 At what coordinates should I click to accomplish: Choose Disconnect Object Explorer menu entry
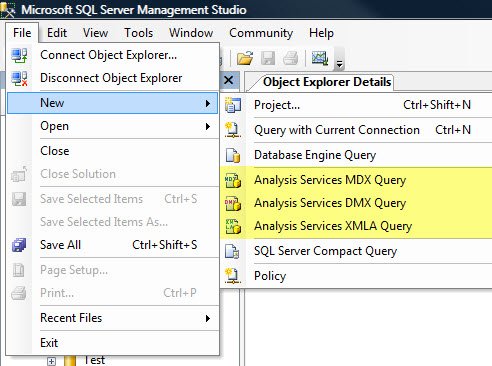pyautogui.click(x=112, y=78)
